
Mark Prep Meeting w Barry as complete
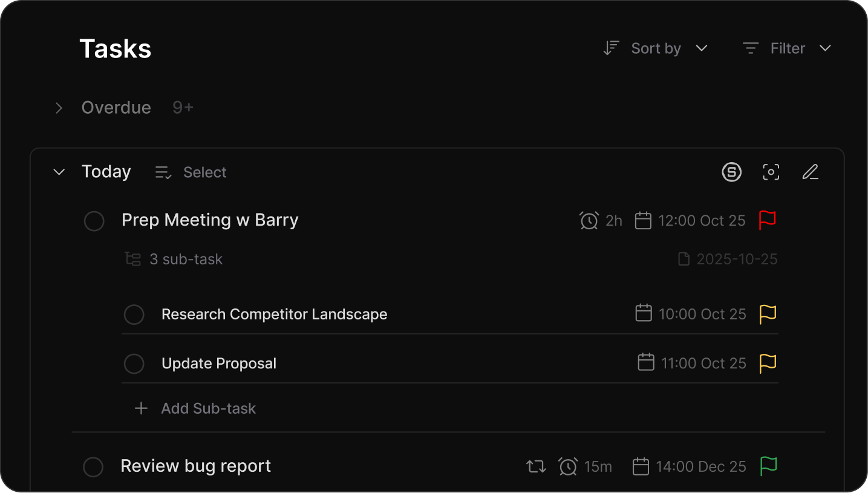tap(94, 221)
